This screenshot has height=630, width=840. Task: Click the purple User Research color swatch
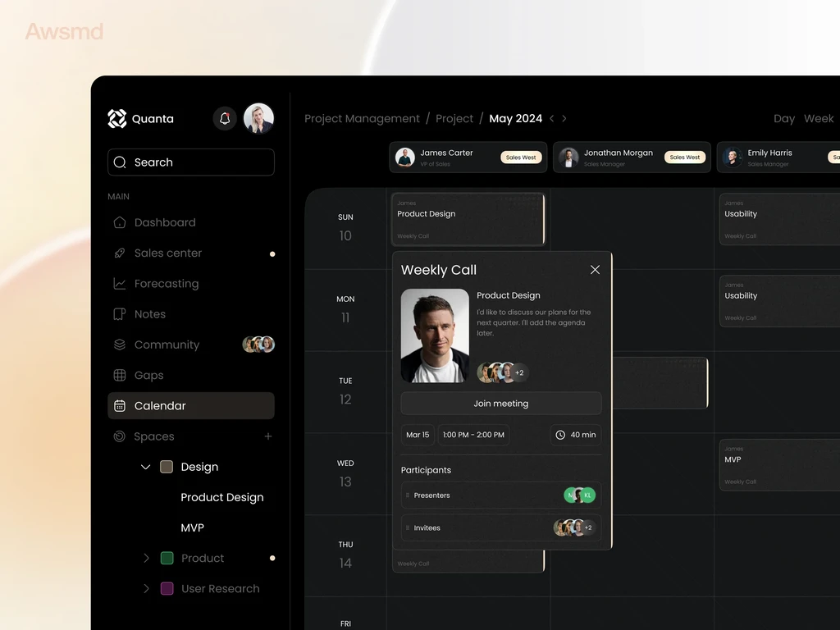point(167,589)
